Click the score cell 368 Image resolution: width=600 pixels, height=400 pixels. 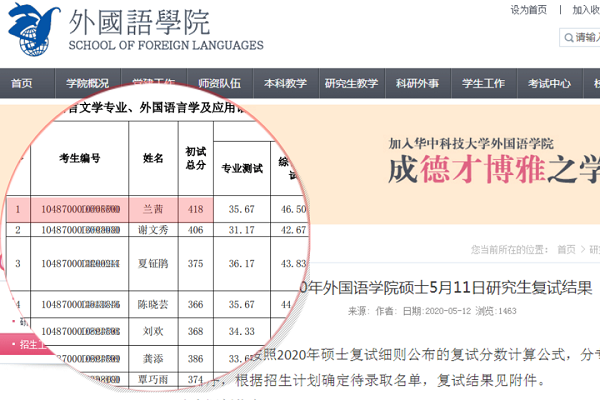tap(196, 331)
